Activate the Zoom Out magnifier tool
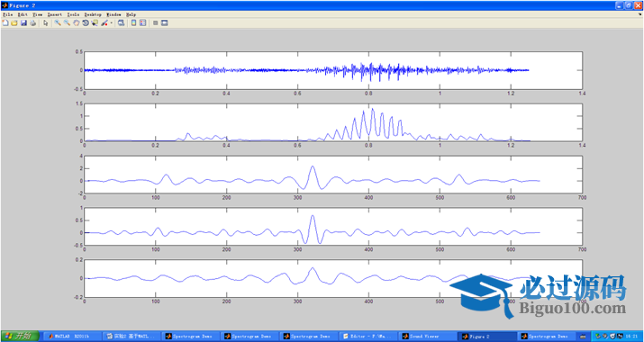Screen dimensions: 644x342 67,23
